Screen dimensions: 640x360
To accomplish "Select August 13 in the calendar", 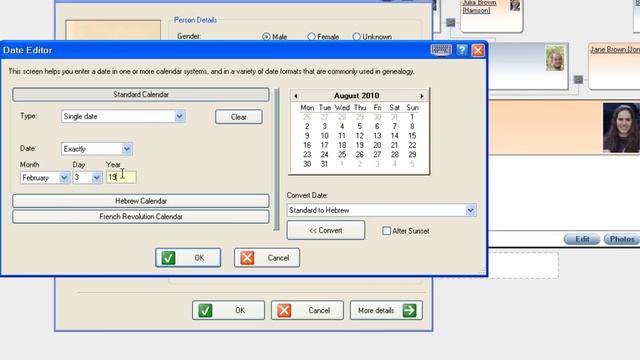I will [x=377, y=136].
